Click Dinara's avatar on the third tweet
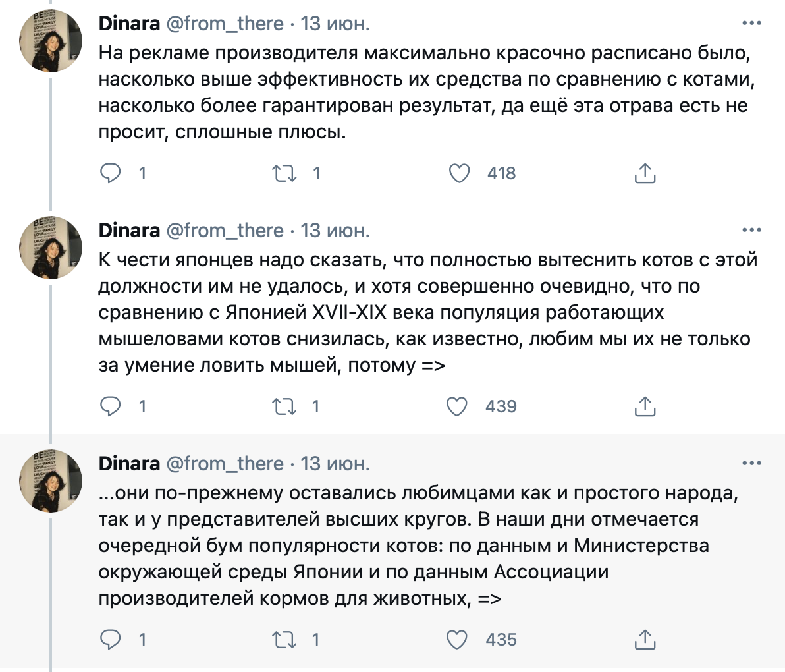This screenshot has width=785, height=672. 51,481
